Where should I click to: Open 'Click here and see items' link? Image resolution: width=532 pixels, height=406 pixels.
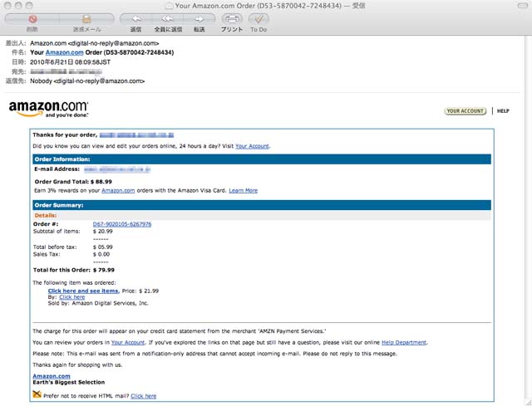[83, 291]
